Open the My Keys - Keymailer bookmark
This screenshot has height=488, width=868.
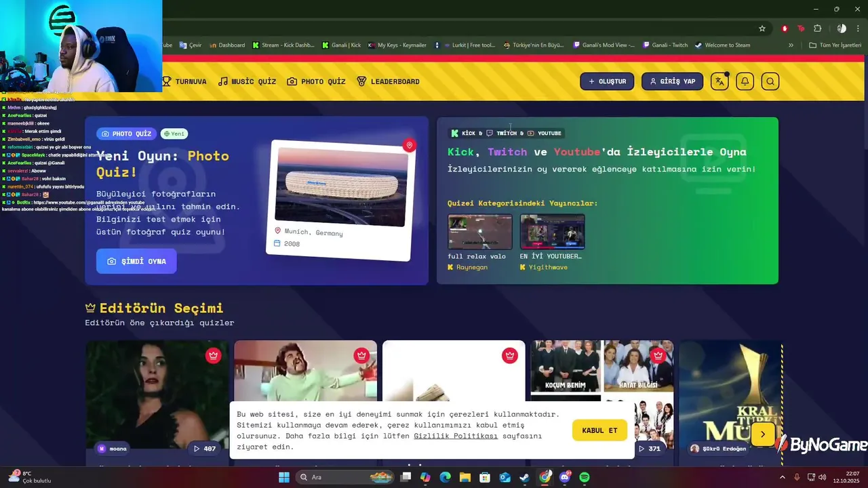click(x=397, y=45)
